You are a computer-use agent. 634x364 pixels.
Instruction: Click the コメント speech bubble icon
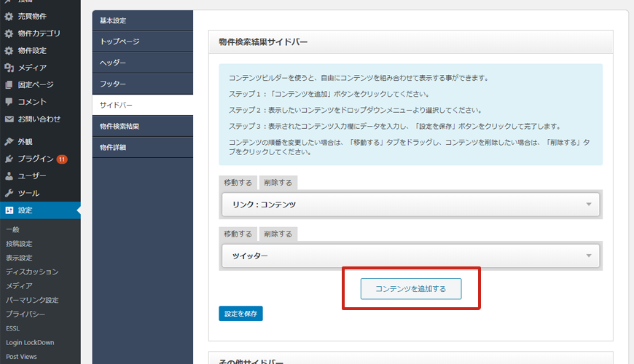9,102
